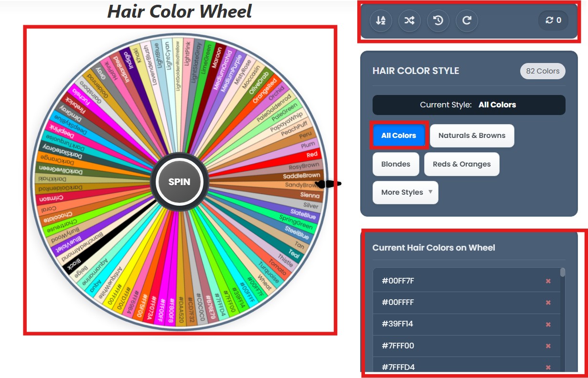Screen dimensions: 588x378
Task: Click the Current Style All Colors bar
Action: pyautogui.click(x=469, y=105)
